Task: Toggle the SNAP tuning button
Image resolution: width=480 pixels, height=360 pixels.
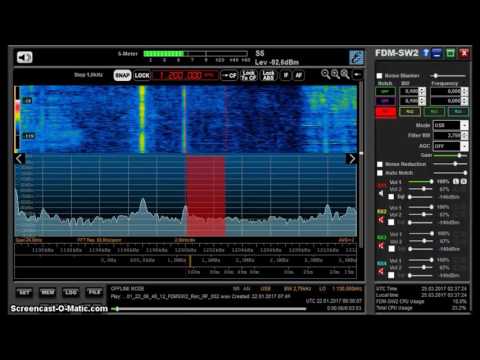Action: click(x=122, y=75)
